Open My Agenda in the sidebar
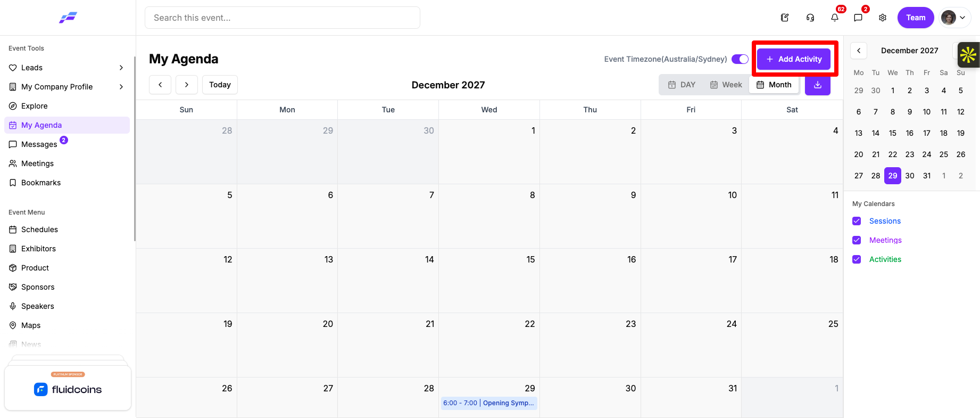The height and width of the screenshot is (418, 980). coord(67,125)
